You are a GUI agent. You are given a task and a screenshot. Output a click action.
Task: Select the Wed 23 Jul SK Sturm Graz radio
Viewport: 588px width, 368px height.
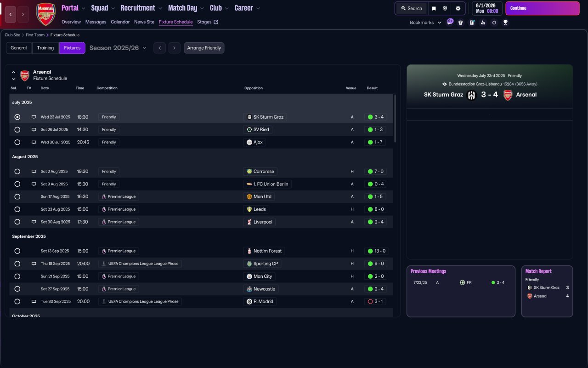pyautogui.click(x=17, y=117)
